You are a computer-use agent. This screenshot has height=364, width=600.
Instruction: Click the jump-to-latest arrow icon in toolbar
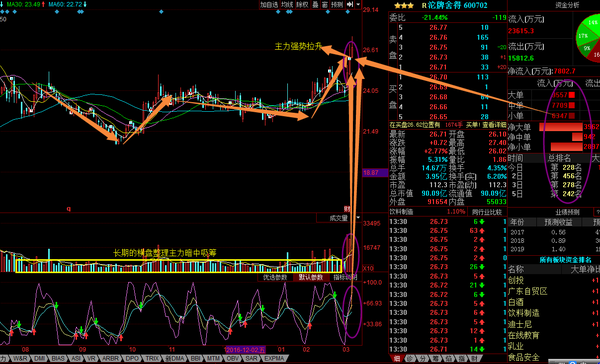tap(350, 5)
